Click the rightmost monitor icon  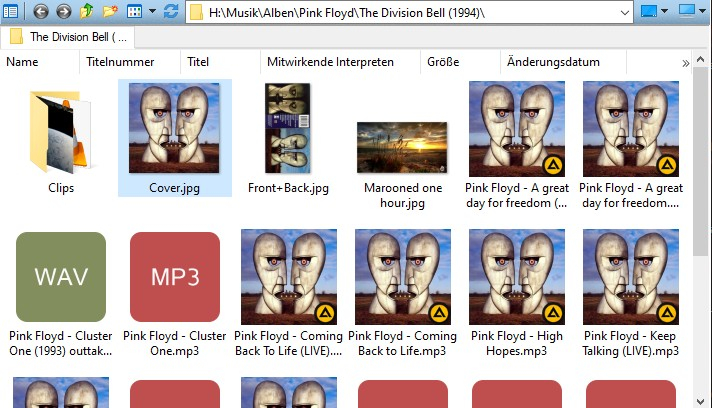[687, 11]
